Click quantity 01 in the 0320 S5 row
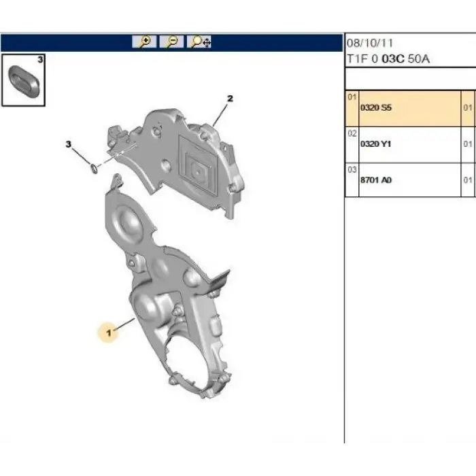 [468, 107]
